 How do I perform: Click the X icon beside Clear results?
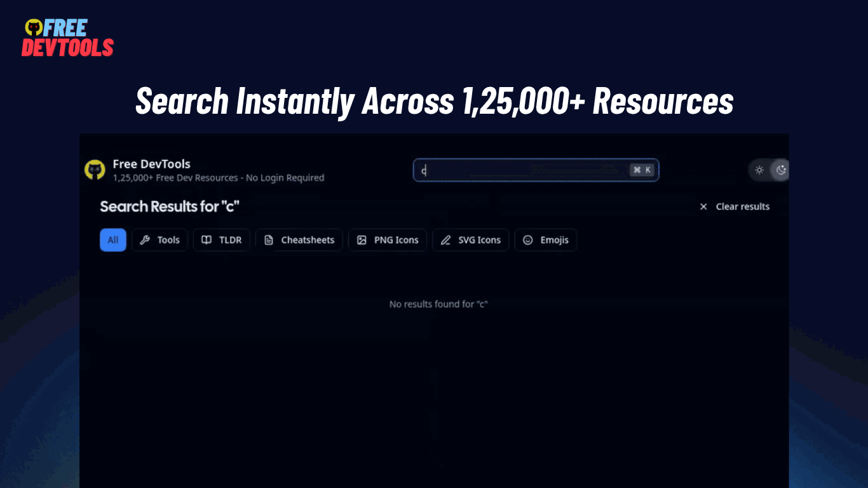pyautogui.click(x=703, y=207)
